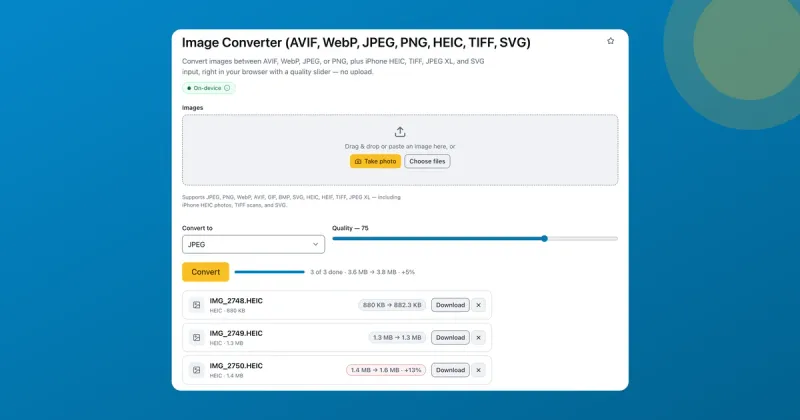Click the 1.4 MB → 1.6 MB +13% badge
Viewport: 800px width, 420px height.
tap(386, 370)
